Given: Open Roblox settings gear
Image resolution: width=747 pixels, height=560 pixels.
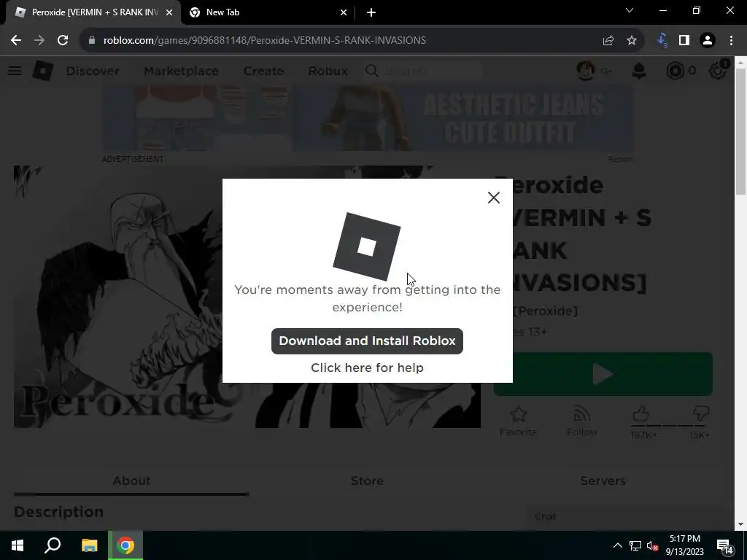Looking at the screenshot, I should point(718,71).
